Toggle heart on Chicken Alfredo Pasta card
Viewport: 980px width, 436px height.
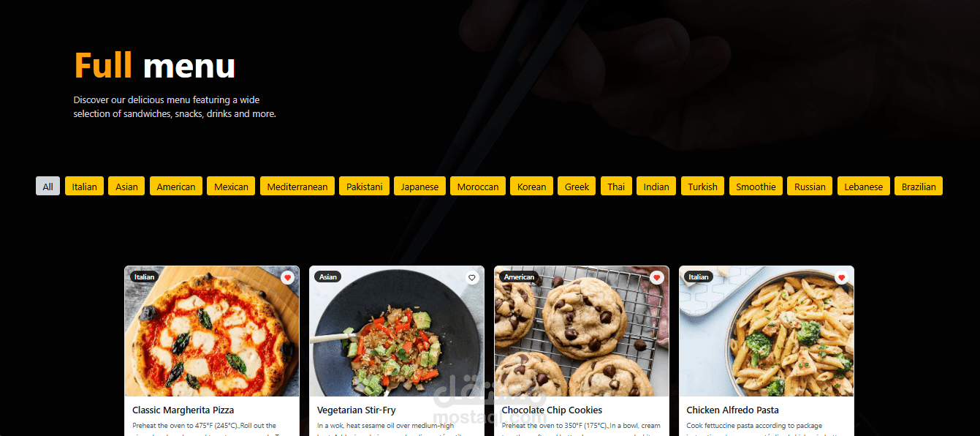click(x=842, y=278)
